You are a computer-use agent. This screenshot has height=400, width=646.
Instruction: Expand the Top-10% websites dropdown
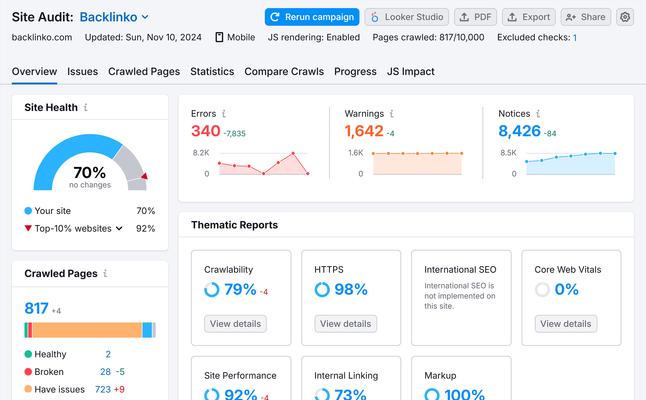click(x=119, y=228)
